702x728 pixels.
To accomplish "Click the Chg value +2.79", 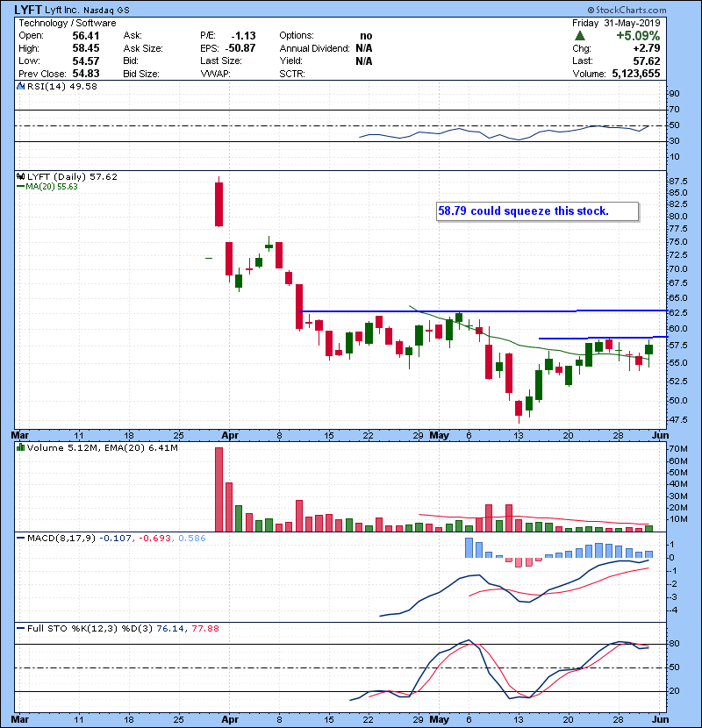I will (646, 48).
